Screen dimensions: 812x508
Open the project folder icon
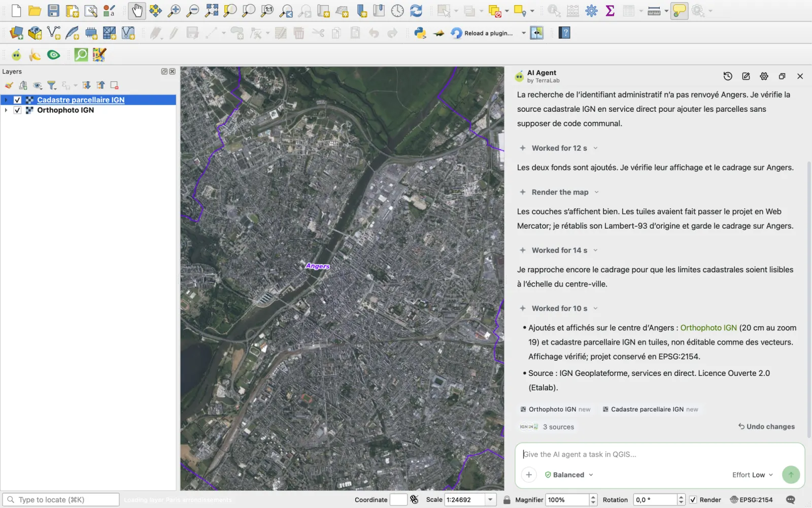pyautogui.click(x=35, y=11)
